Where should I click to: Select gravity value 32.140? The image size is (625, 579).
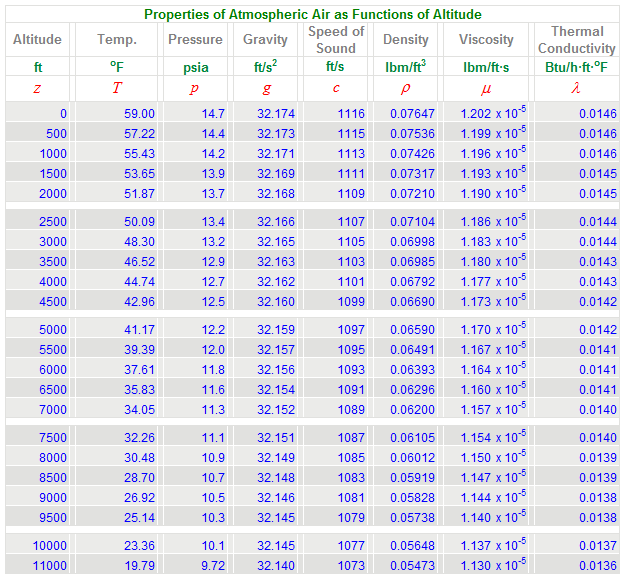pyautogui.click(x=276, y=565)
